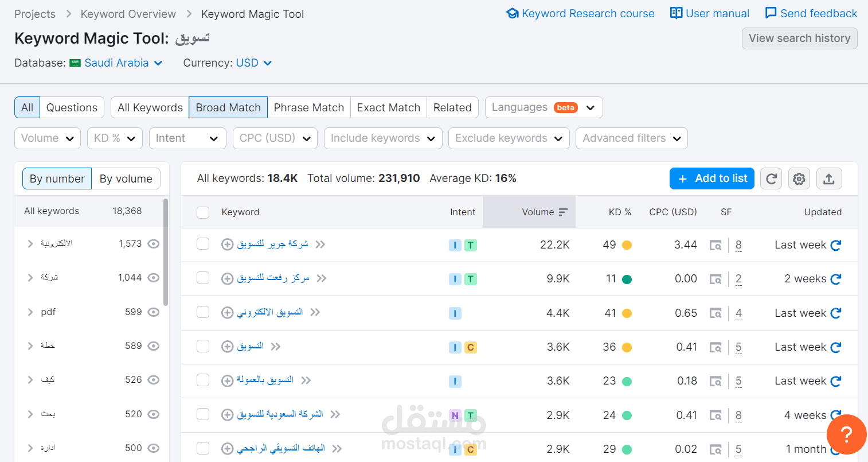Click the Volume column sort icon
868x462 pixels.
pyautogui.click(x=563, y=212)
